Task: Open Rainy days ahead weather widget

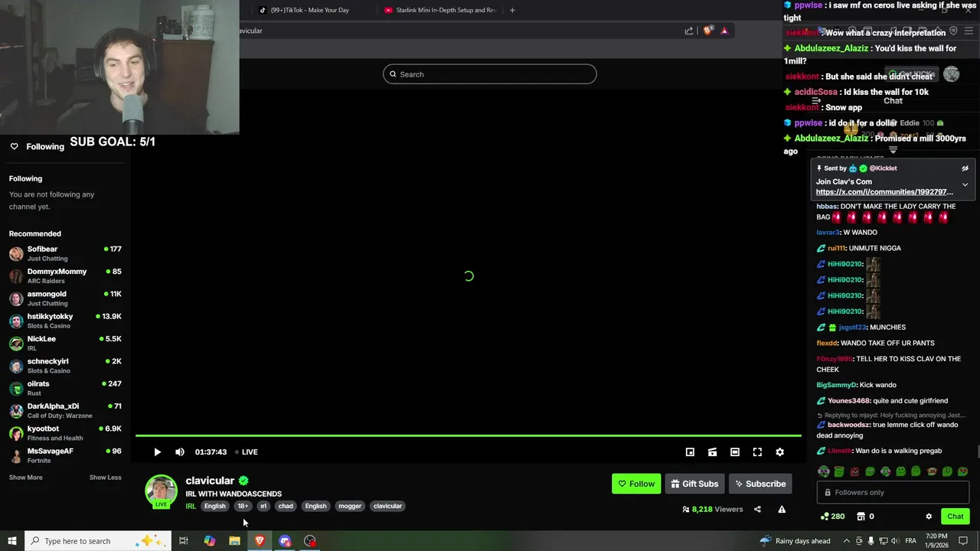Action: click(x=794, y=541)
